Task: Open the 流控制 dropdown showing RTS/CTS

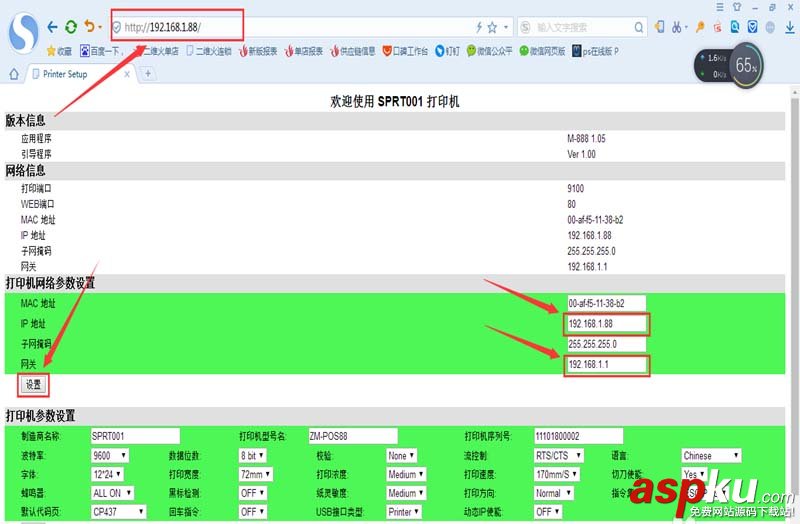Action: [559, 455]
